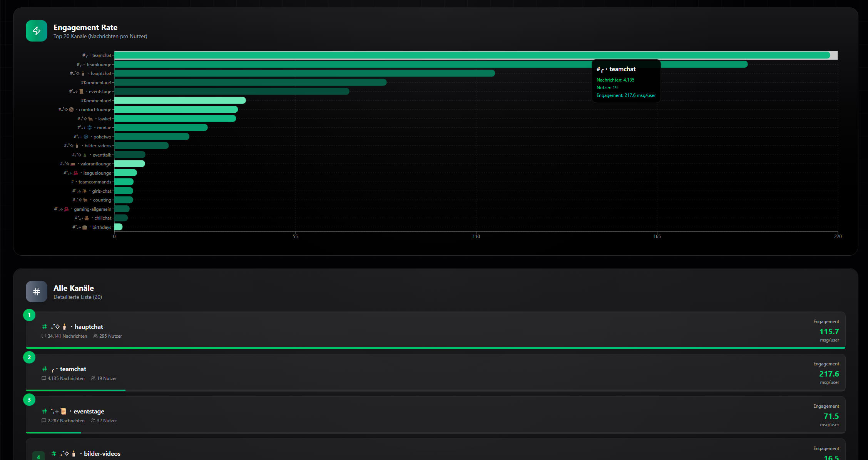Click message bubble icon beside 34.141 Nachrichten

44,336
